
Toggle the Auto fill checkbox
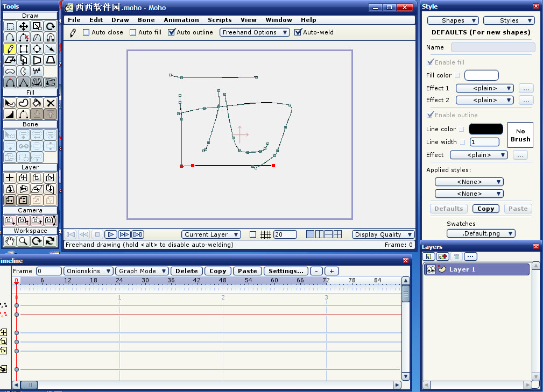[133, 32]
